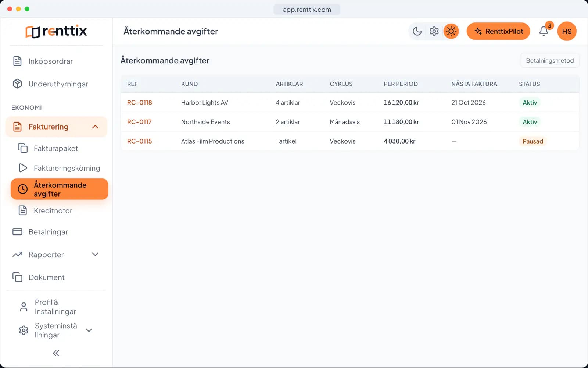Click the 01 Nov 2026 date

[469, 122]
